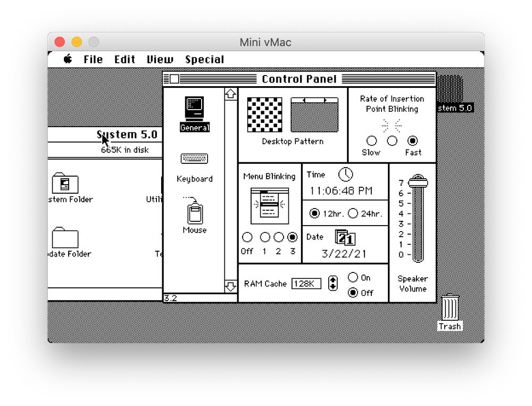This screenshot has height=406, width=532.
Task: Turn RAM Cache Off
Action: point(353,292)
